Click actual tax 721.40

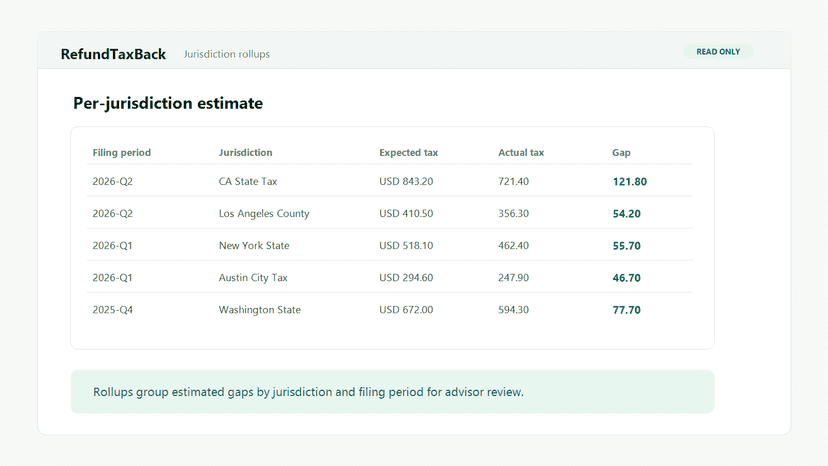click(513, 181)
